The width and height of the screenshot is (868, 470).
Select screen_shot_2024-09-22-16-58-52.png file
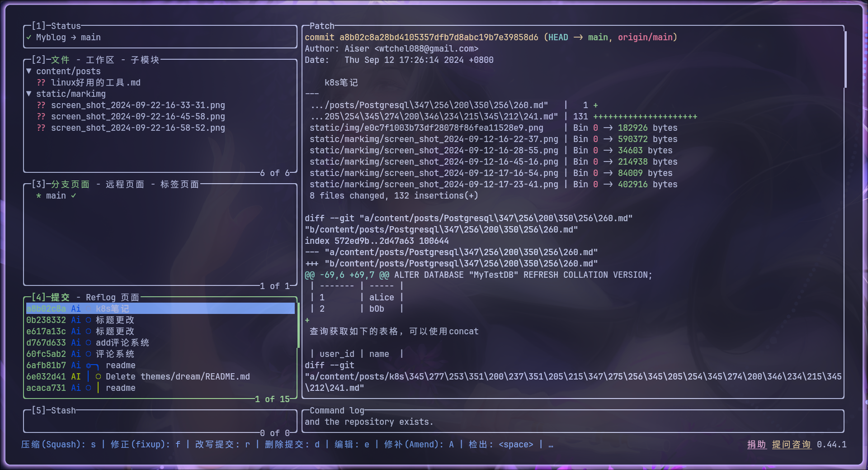click(138, 128)
